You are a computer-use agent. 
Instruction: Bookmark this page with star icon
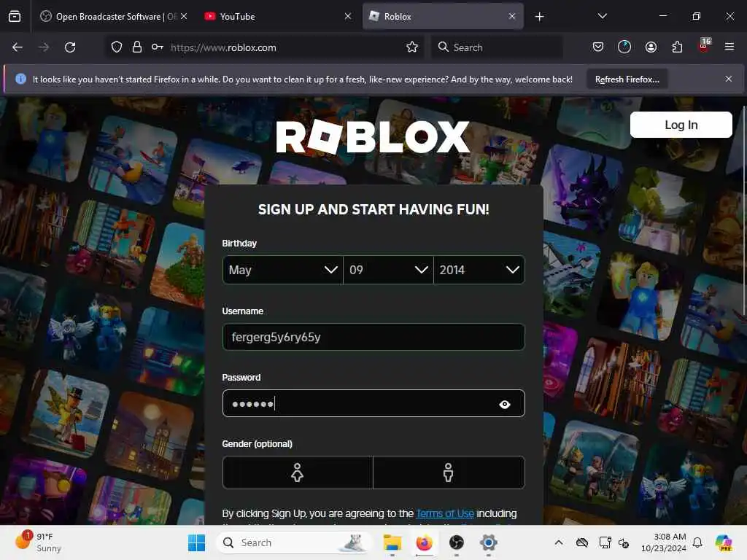coord(412,47)
